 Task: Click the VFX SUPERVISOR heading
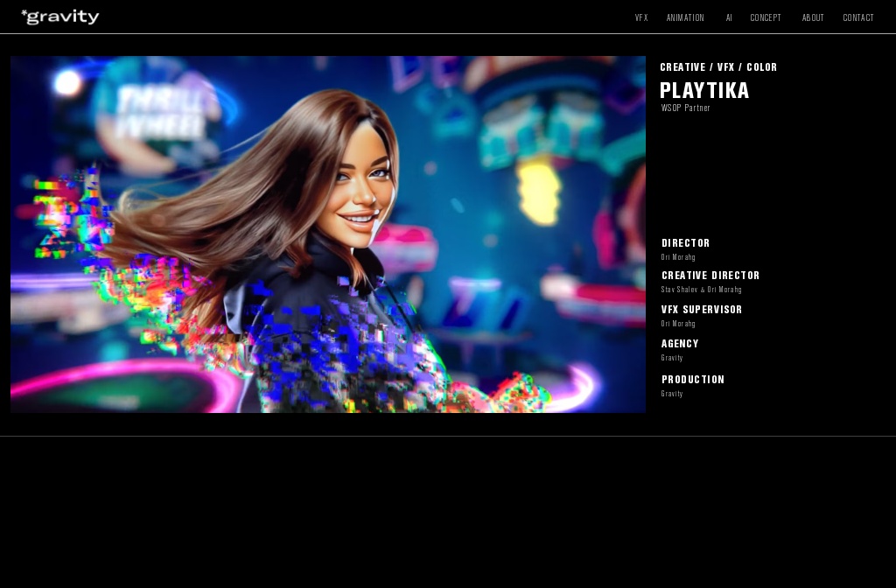pos(701,309)
